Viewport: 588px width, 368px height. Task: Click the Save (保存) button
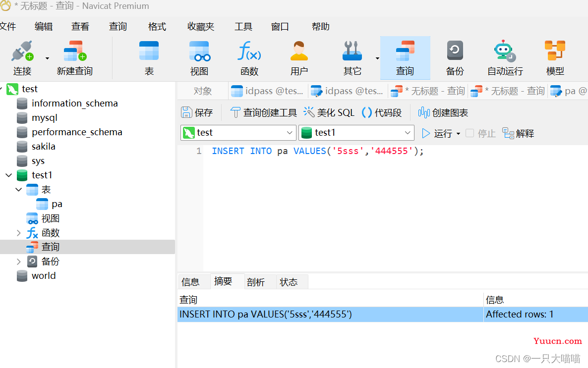tap(197, 112)
